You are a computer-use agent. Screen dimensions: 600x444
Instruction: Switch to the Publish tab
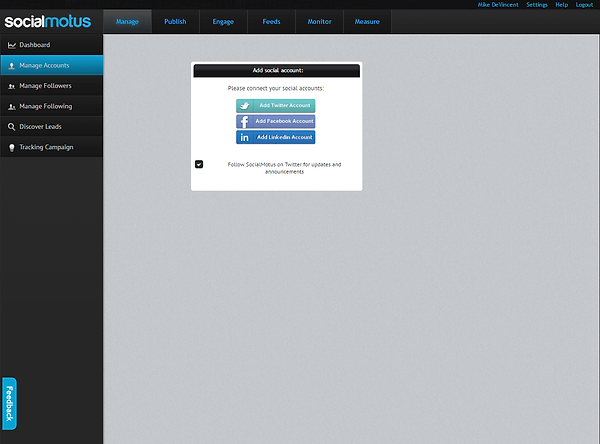pyautogui.click(x=175, y=21)
